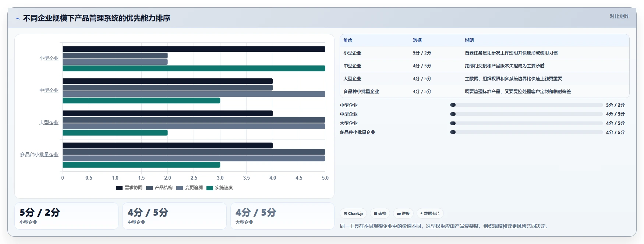This screenshot has height=244, width=644.
Task: Click the 5分 / 2分 cell in the table
Action: click(x=422, y=53)
